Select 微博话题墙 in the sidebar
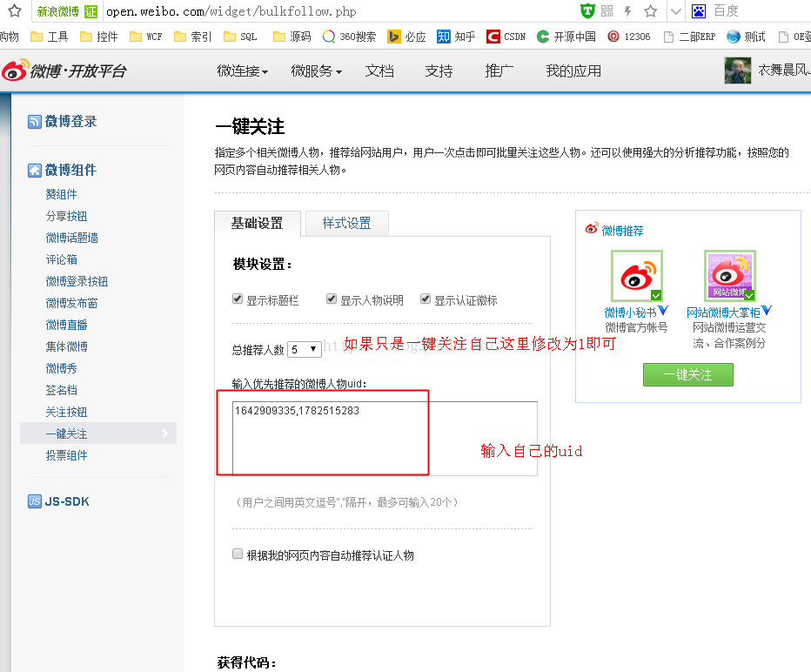The image size is (811, 672). (72, 238)
